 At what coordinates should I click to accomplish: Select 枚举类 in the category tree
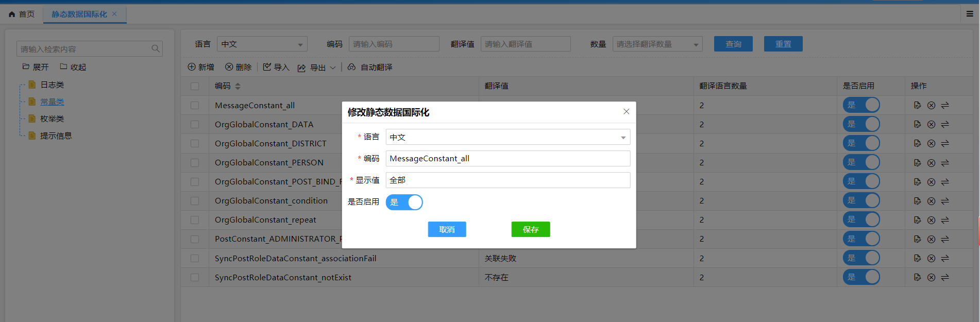[52, 119]
